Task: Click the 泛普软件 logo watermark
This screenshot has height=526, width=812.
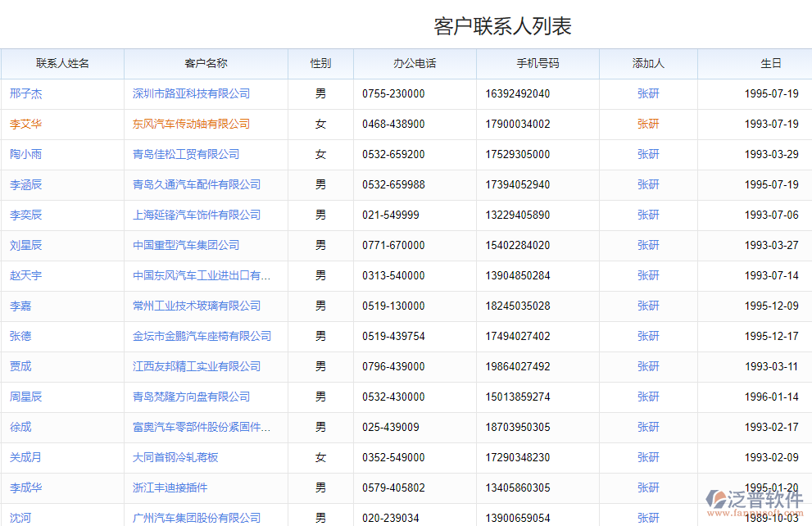Action: 754,501
